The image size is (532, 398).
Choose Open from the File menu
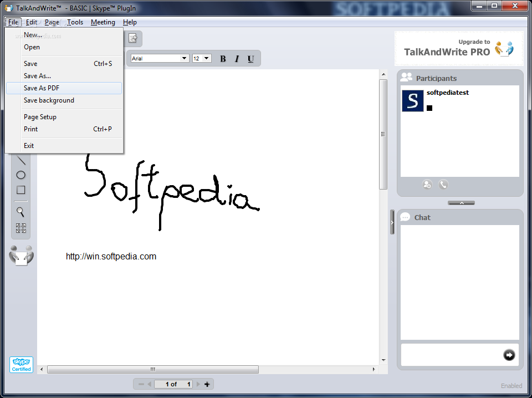64,47
